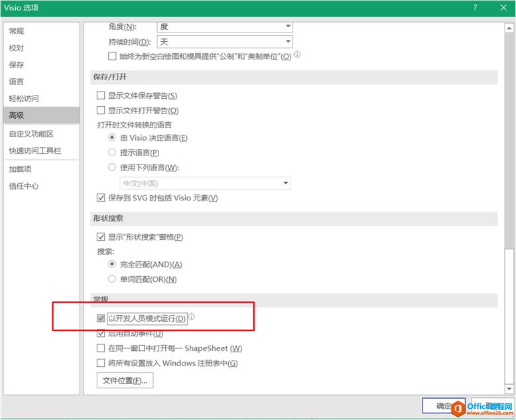This screenshot has height=420, width=516.
Task: Select 单词匹配(OR) search option
Action: coord(112,279)
